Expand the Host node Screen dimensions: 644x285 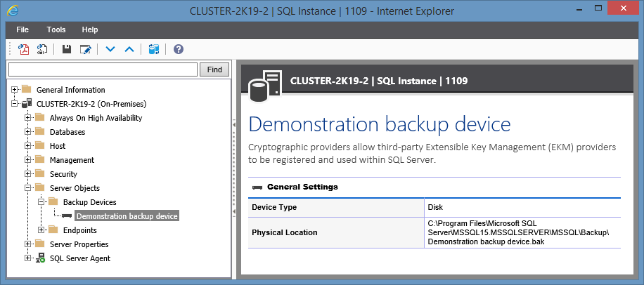click(x=28, y=145)
